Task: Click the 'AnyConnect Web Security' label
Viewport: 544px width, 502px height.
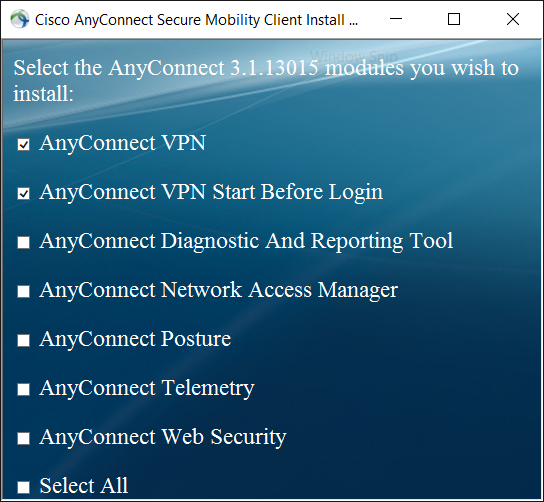Action: pyautogui.click(x=163, y=437)
